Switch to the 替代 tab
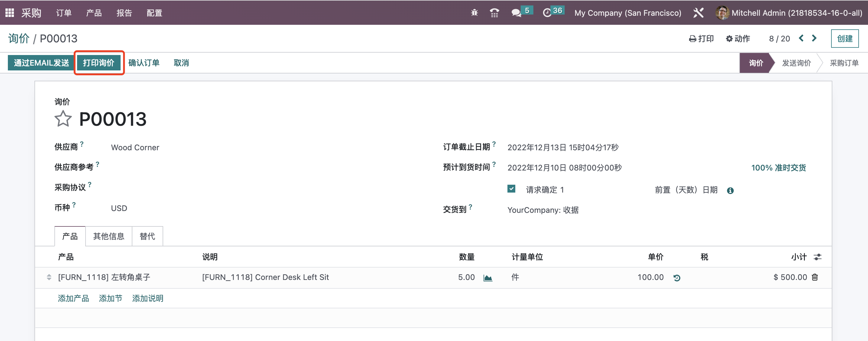Image resolution: width=868 pixels, height=341 pixels. point(147,236)
